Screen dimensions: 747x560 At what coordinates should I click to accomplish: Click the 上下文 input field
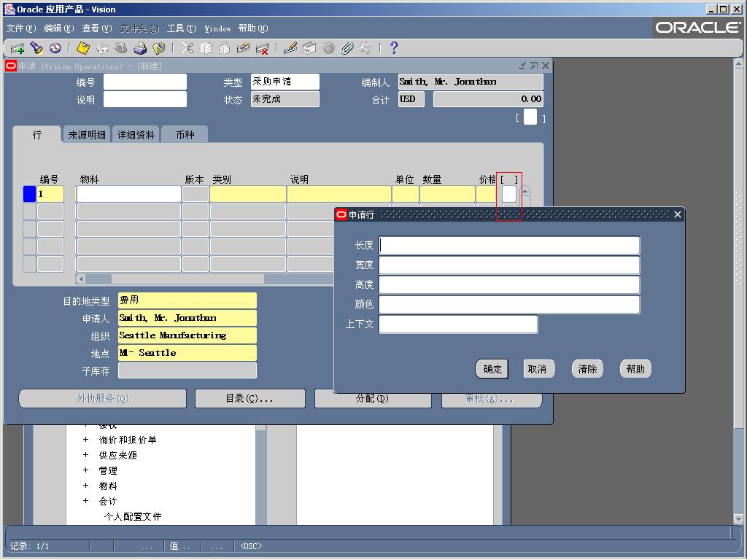[458, 324]
